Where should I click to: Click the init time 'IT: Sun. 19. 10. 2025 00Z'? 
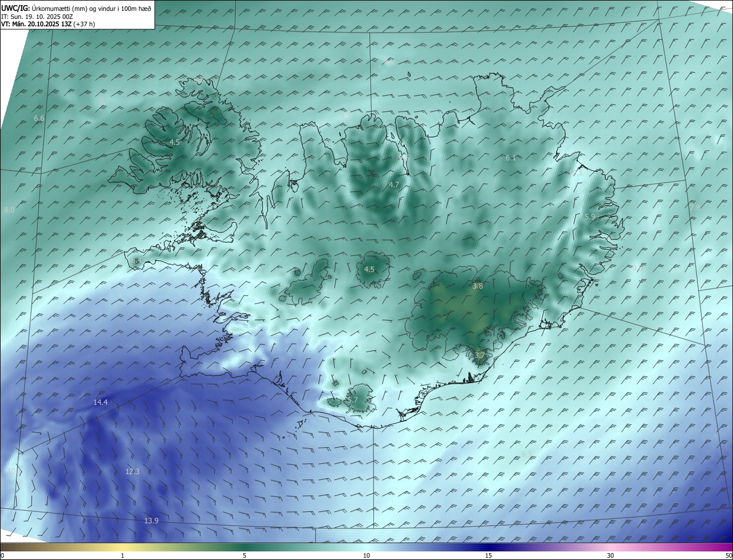[37, 17]
